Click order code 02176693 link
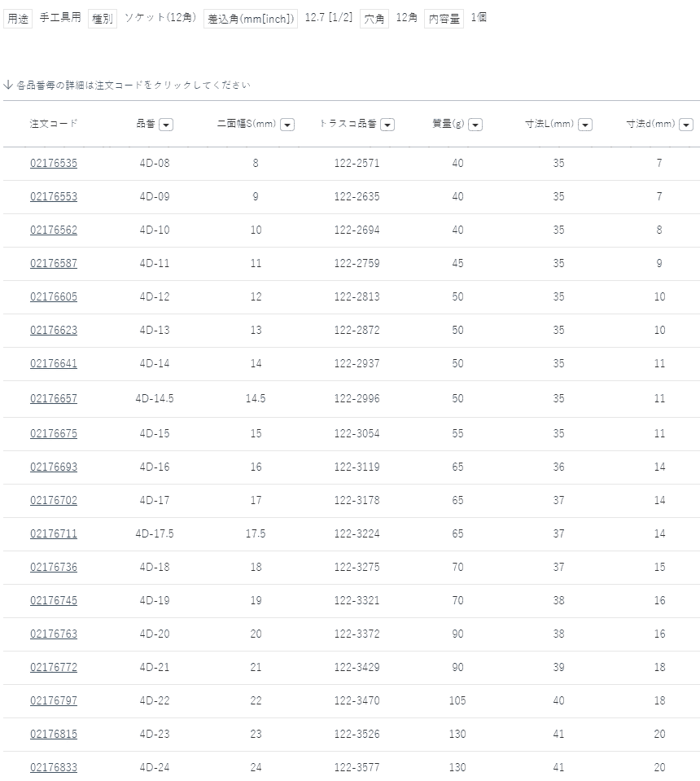The height and width of the screenshot is (781, 700). click(x=54, y=467)
